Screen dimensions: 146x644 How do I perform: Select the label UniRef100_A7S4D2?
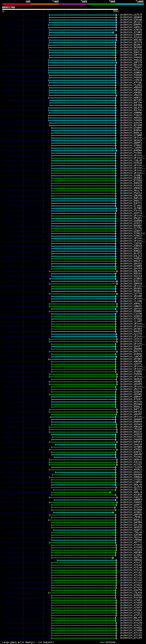point(131,319)
